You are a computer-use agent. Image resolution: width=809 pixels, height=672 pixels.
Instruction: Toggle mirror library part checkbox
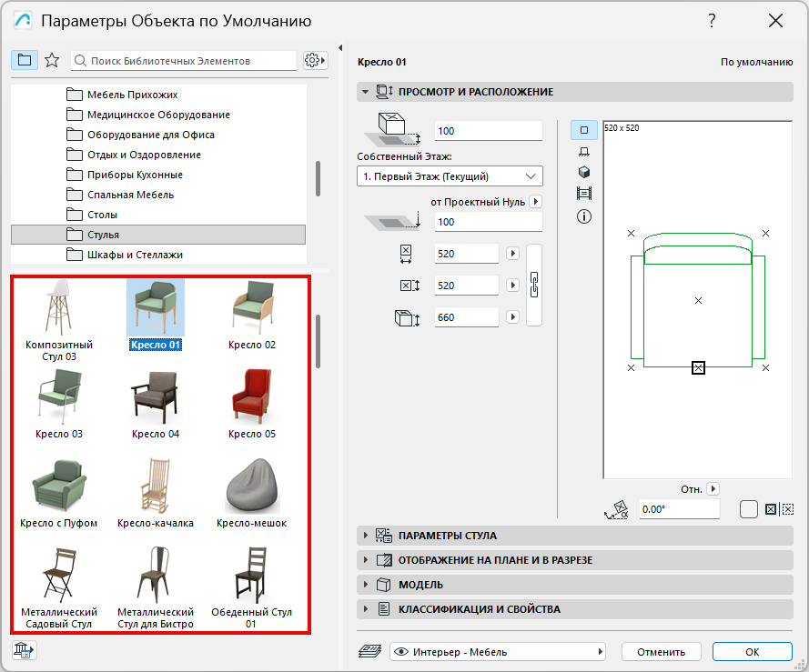[x=748, y=509]
